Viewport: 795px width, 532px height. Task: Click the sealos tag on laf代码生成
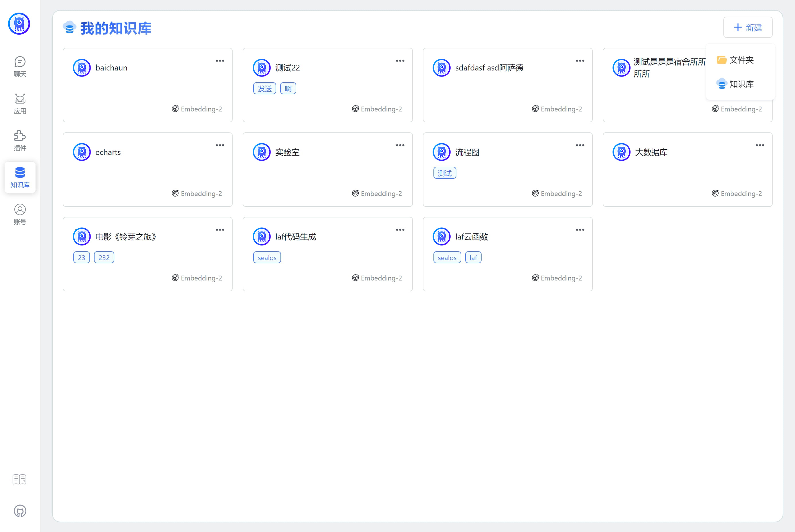[x=267, y=258]
